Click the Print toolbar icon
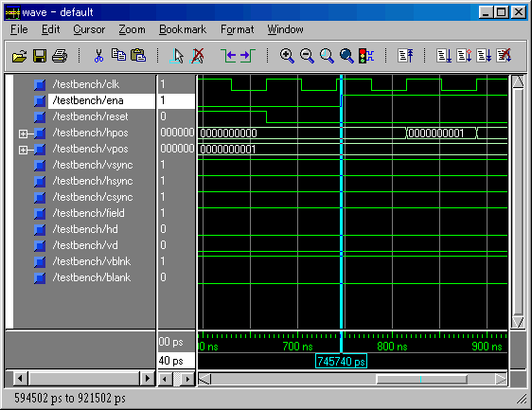 pos(60,56)
